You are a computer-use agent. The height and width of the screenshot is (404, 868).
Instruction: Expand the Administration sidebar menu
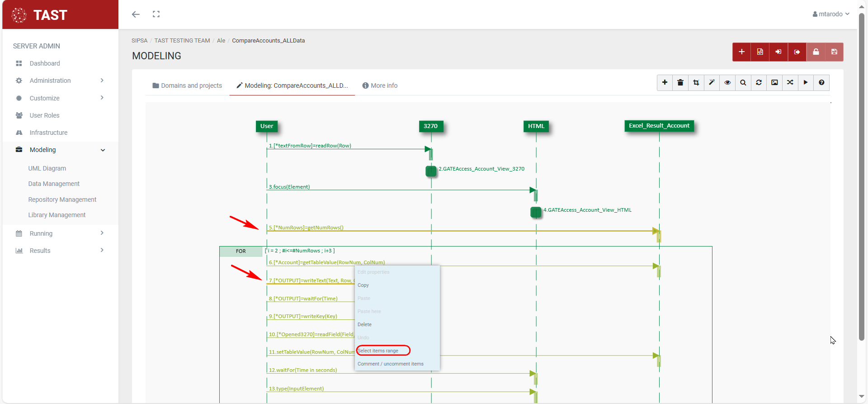click(x=60, y=81)
